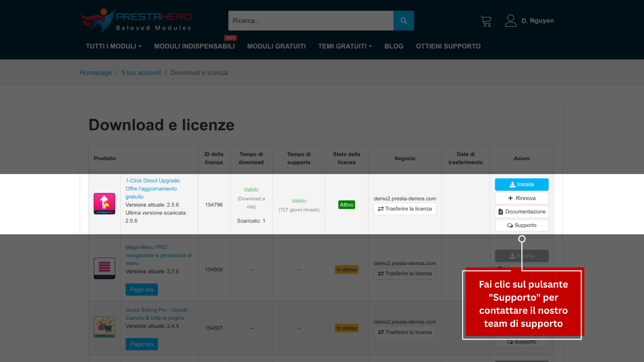Screen dimensions: 644x362
Task: Click the user account avatar icon
Action: (511, 21)
